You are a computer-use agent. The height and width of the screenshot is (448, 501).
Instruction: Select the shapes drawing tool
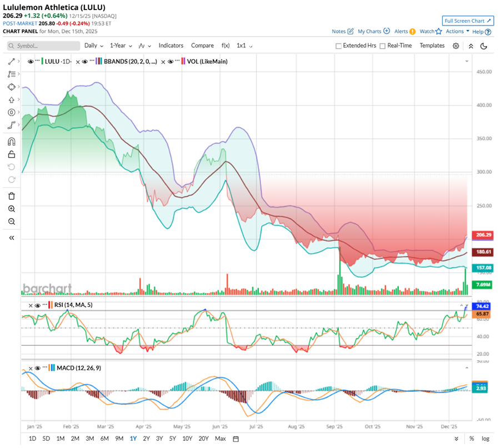tap(12, 87)
